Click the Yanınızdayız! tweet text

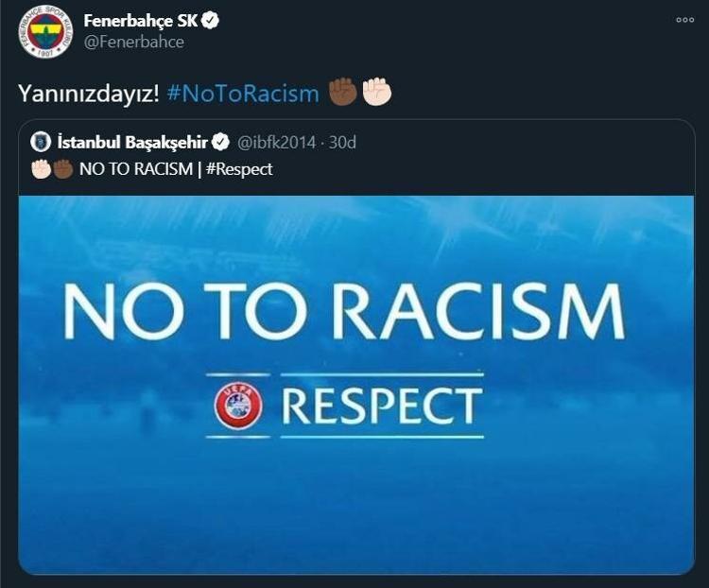(x=89, y=94)
